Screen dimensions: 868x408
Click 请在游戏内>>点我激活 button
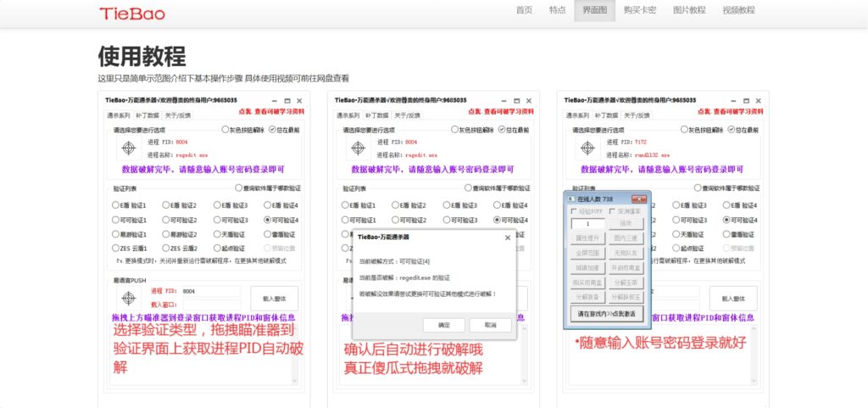pos(607,313)
